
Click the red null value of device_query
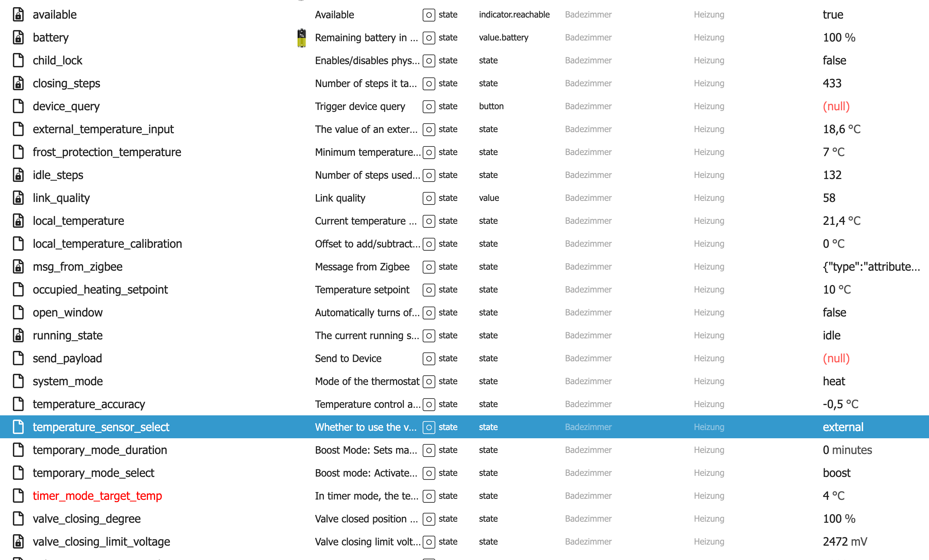point(836,106)
